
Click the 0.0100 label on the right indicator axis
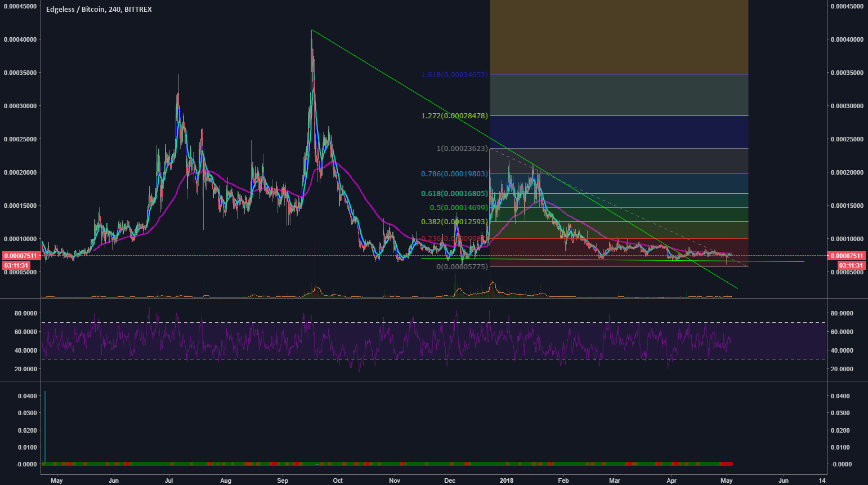[x=840, y=447]
